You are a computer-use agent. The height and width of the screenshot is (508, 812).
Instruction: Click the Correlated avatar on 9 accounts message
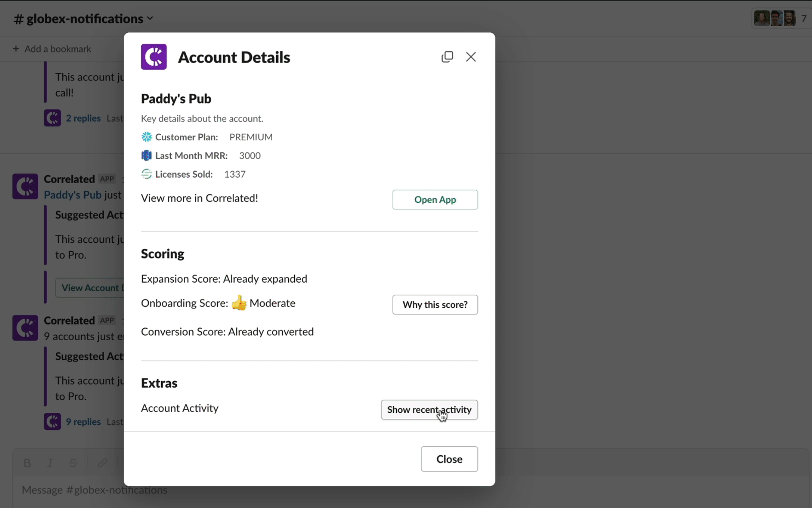25,328
